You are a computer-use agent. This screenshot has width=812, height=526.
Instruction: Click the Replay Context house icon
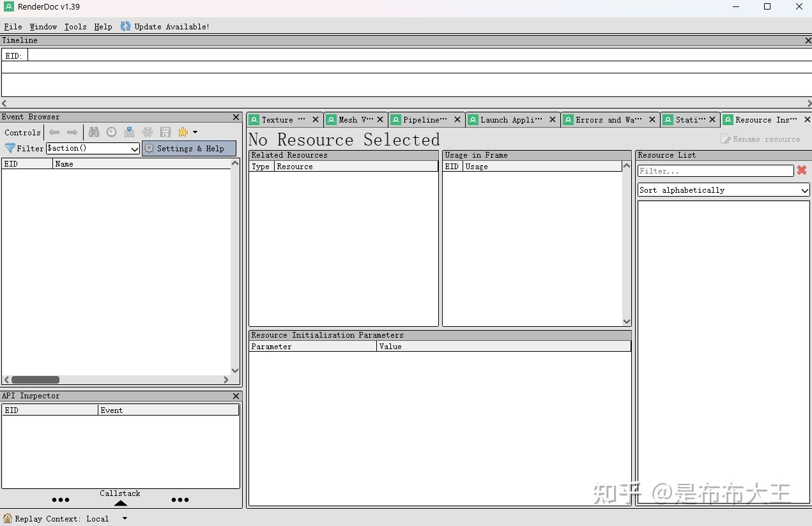[8, 518]
